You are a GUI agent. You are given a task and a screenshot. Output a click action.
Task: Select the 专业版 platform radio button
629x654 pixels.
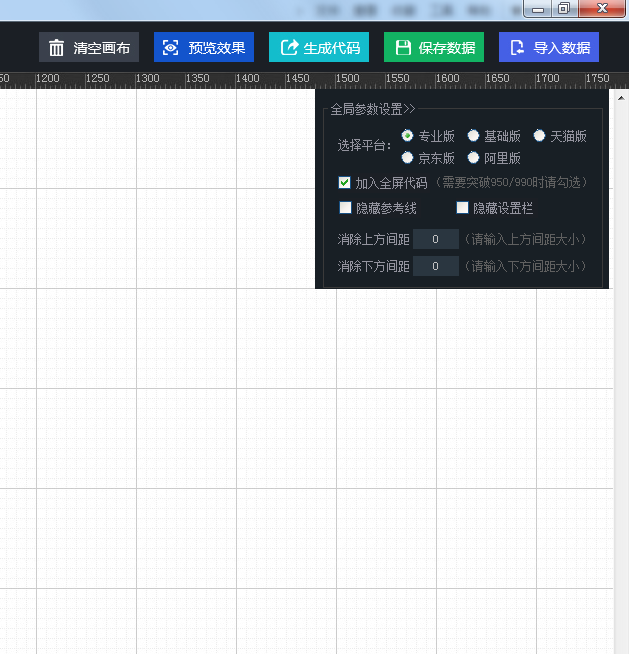tap(407, 136)
